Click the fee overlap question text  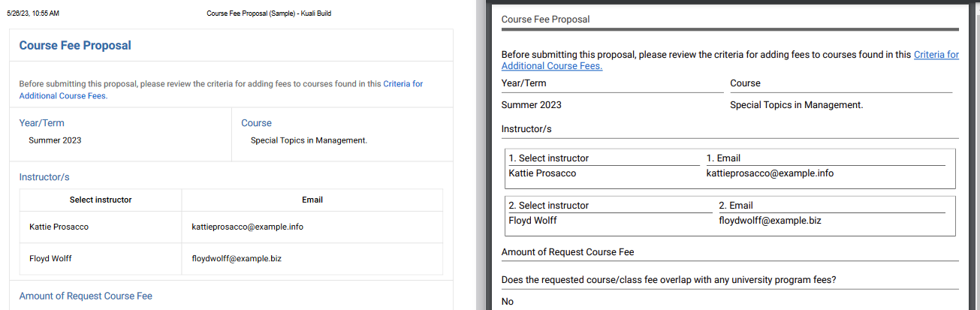point(668,280)
